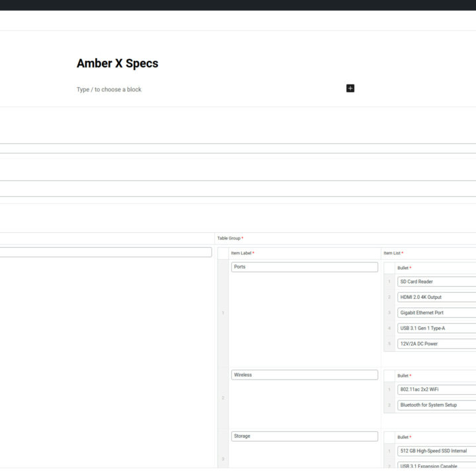Select the row handle beside USB 3.1 Gen 1 Type-A
This screenshot has height=476, width=476.
[389, 328]
